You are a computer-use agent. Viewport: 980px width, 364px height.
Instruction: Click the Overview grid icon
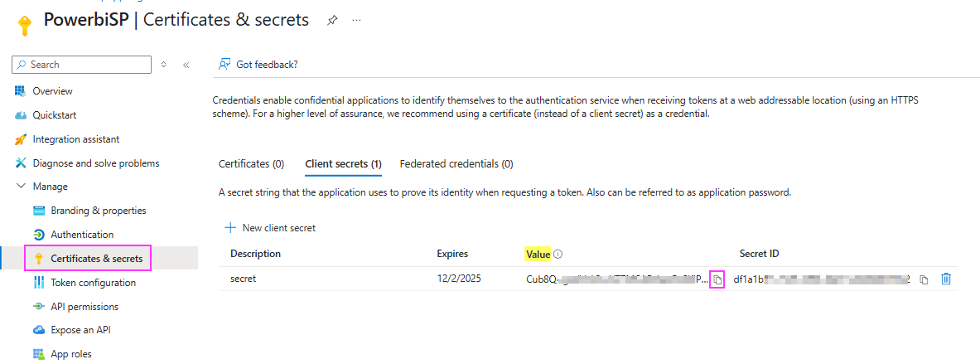click(21, 91)
